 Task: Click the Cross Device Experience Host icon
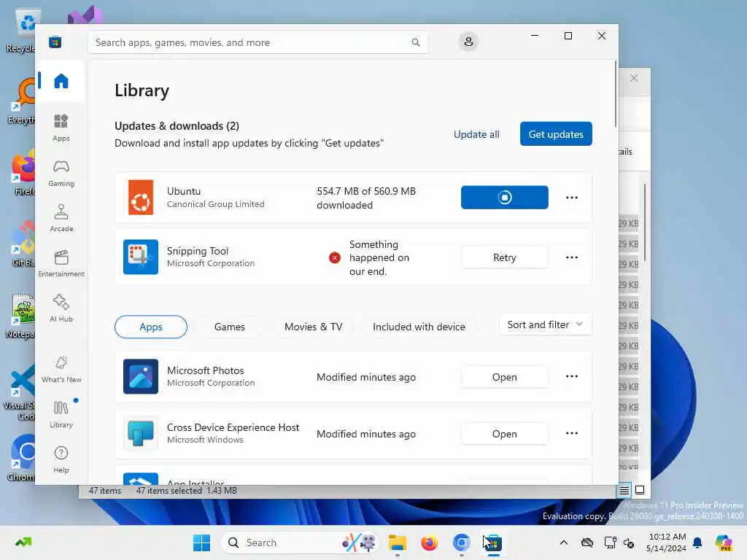tap(141, 433)
